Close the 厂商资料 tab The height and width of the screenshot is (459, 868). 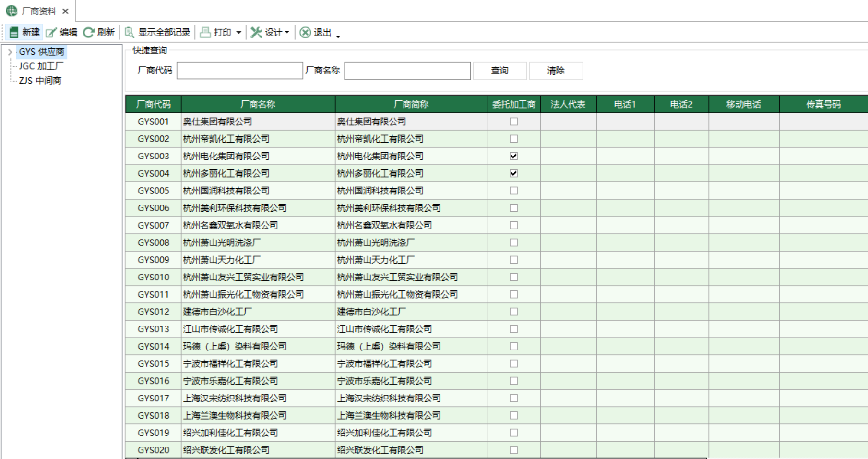66,11
